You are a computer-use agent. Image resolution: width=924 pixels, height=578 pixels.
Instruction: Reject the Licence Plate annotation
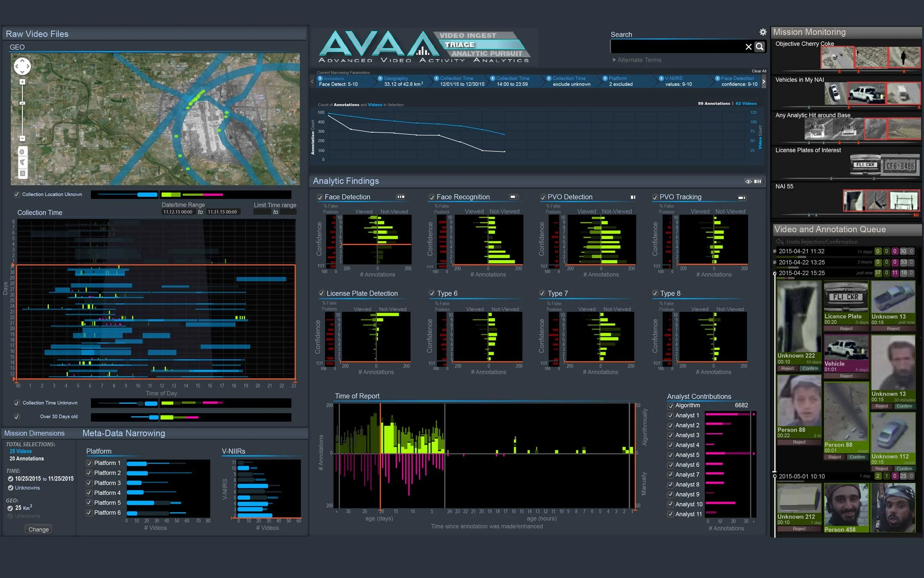click(846, 329)
